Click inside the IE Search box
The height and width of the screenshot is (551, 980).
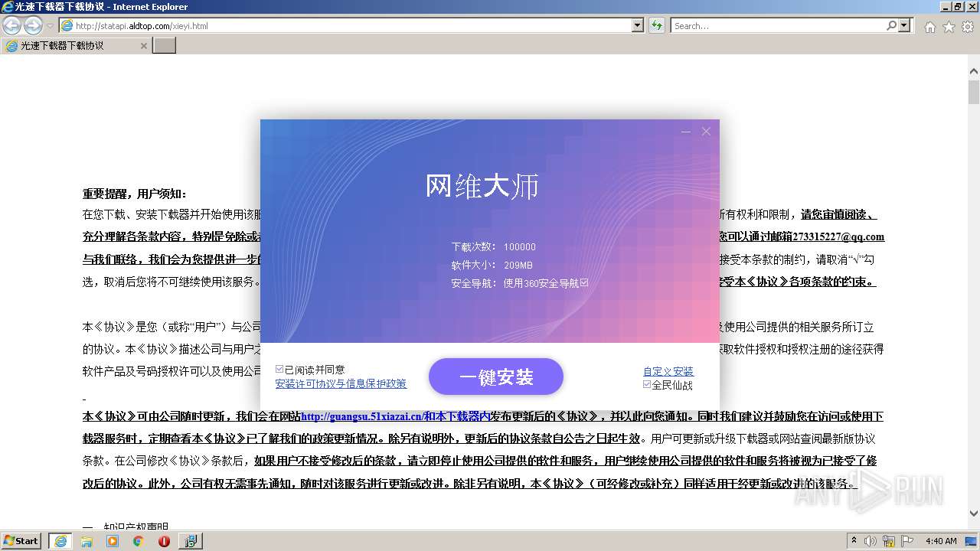coord(778,25)
